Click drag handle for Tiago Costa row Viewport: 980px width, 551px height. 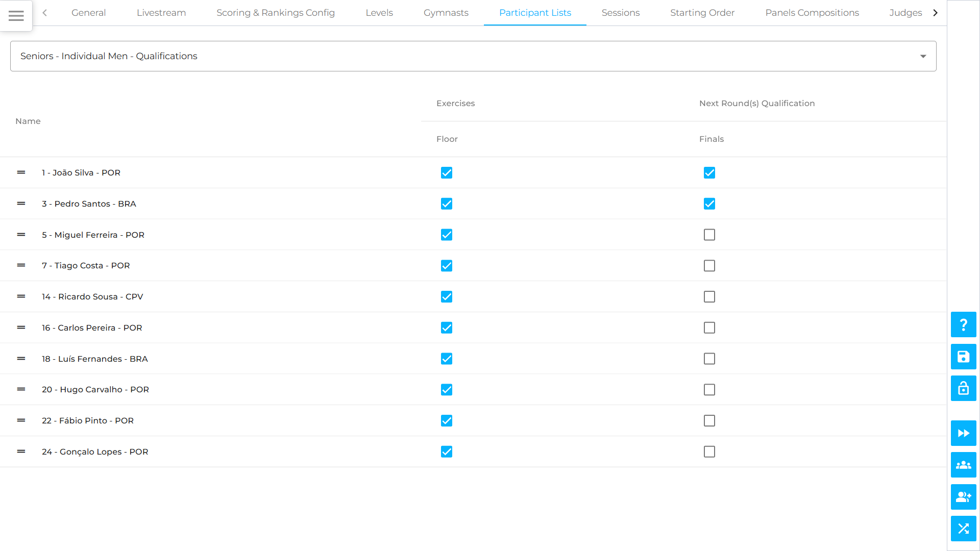pyautogui.click(x=21, y=265)
